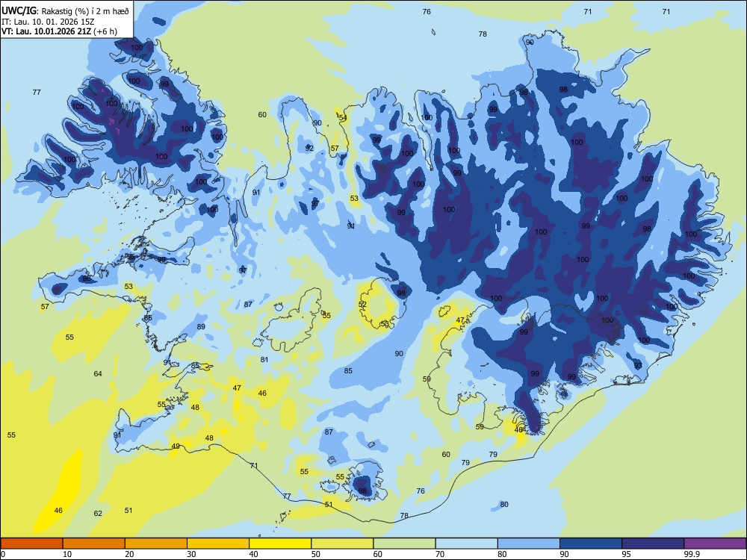Click the '64' humidity value on the map
Screen dimensions: 747x560
coord(98,374)
